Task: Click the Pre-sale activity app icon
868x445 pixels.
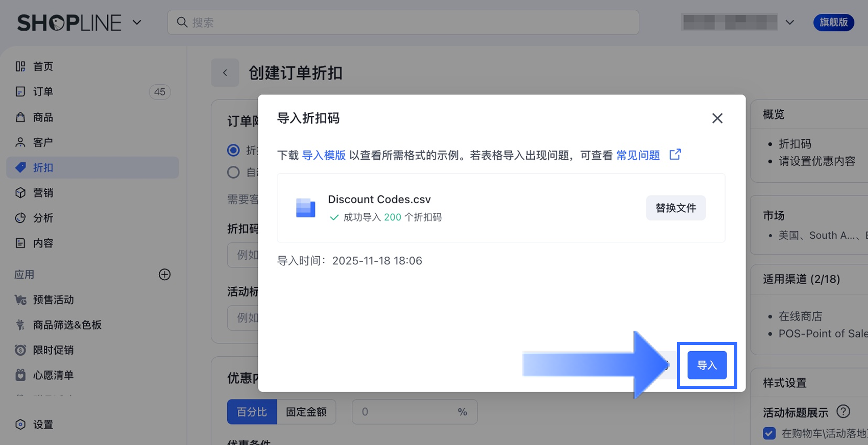Action: (x=20, y=300)
